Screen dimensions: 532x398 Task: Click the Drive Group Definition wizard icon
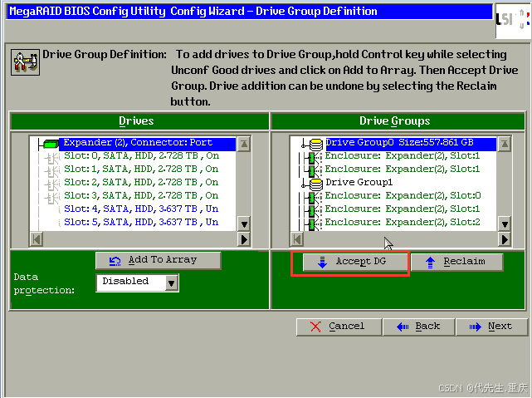pyautogui.click(x=25, y=61)
